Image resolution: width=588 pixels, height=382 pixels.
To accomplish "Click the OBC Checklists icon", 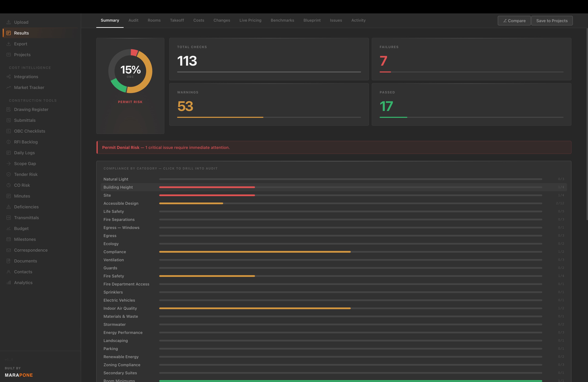I will (9, 131).
